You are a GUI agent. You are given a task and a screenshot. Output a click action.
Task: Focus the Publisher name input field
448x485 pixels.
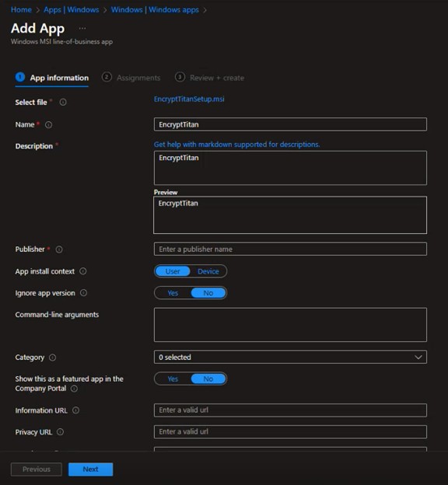click(290, 249)
